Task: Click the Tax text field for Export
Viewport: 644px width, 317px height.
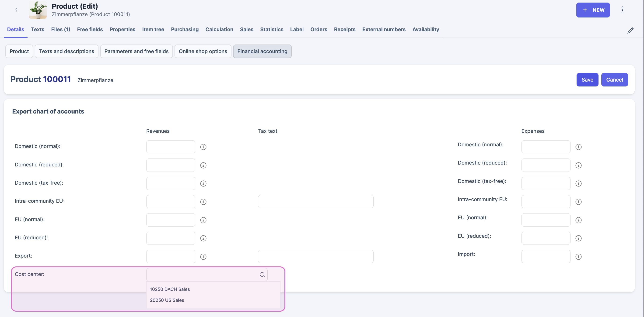Action: [315, 256]
